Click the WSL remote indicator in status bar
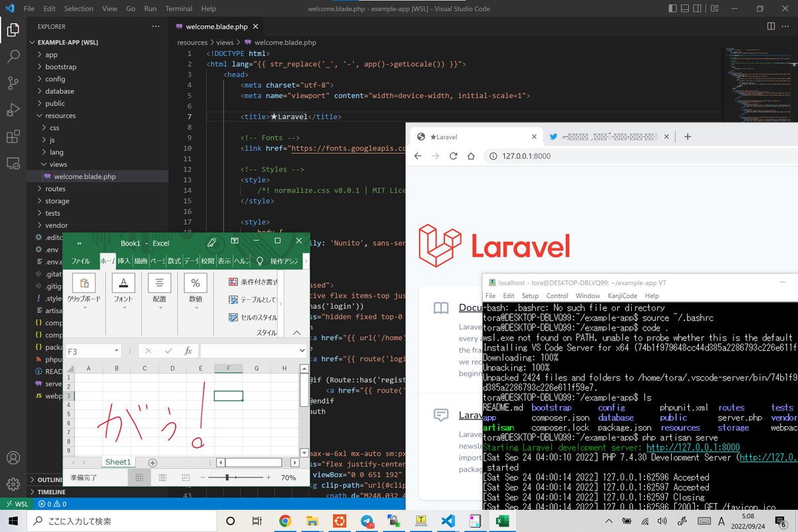The width and height of the screenshot is (798, 532). click(16, 504)
